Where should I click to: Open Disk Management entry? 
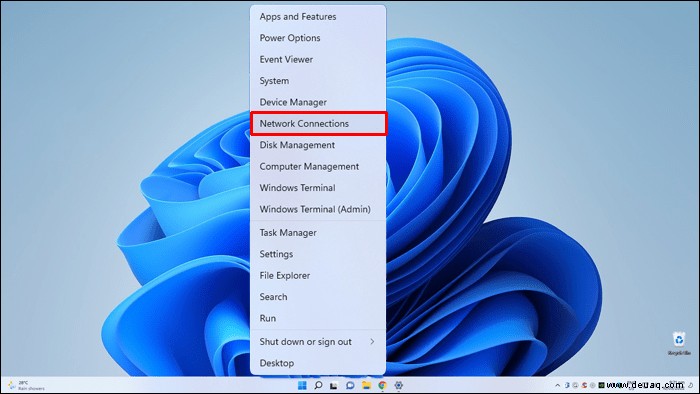318,145
